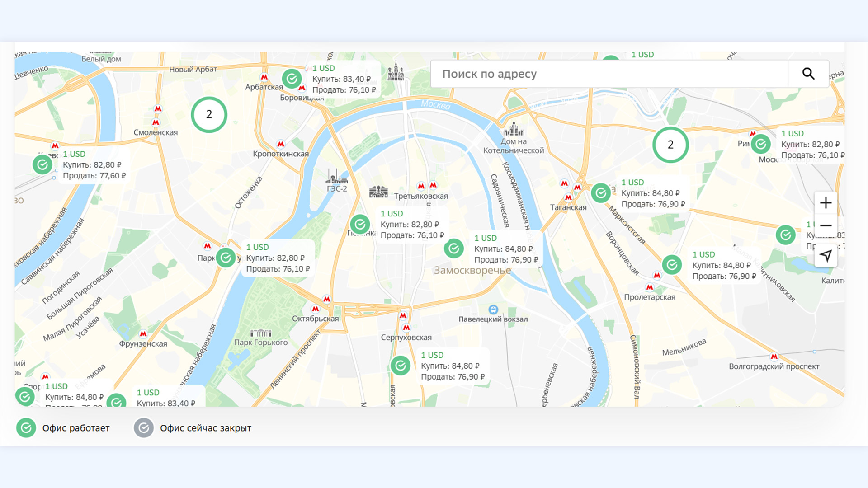Open the rate label buy 82,80 sell 77,60

click(x=94, y=165)
